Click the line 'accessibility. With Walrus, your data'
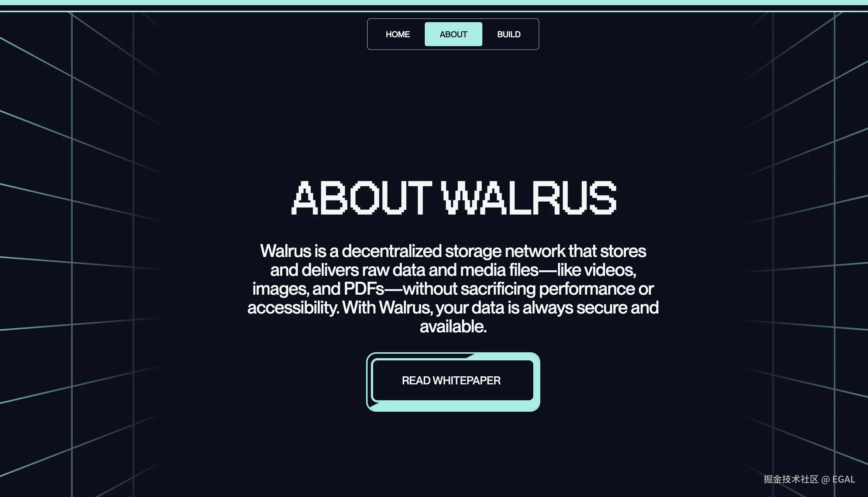The image size is (868, 497). [x=453, y=308]
